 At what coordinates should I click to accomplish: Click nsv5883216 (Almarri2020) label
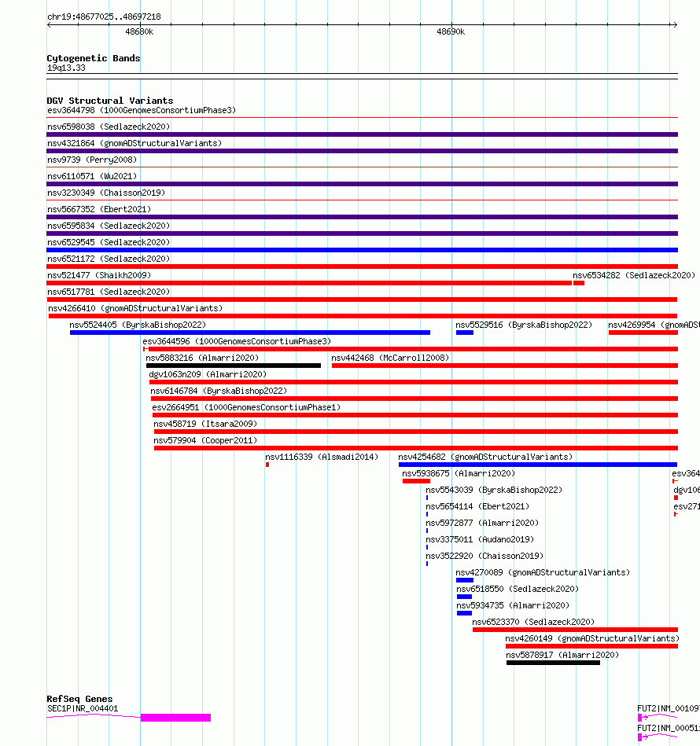(x=202, y=358)
